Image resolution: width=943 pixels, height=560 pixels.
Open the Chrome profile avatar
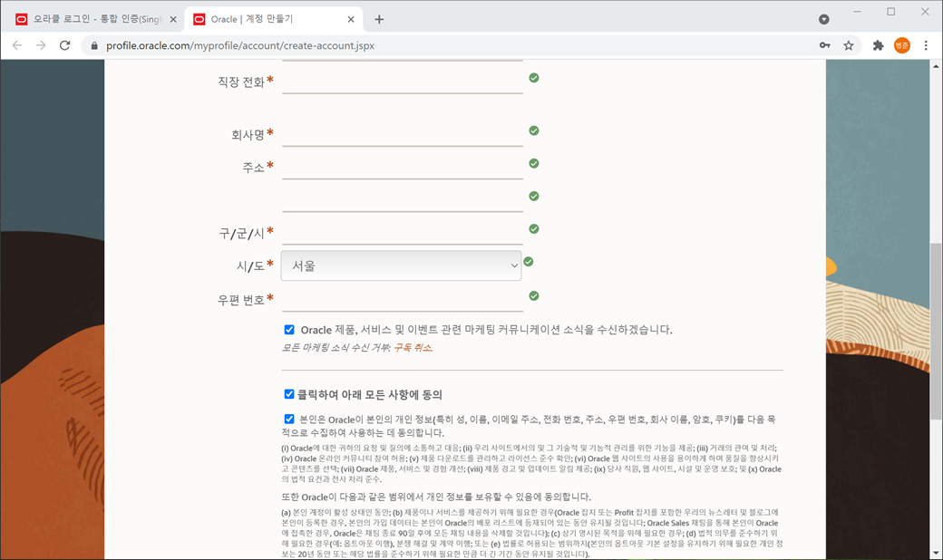[x=901, y=45]
